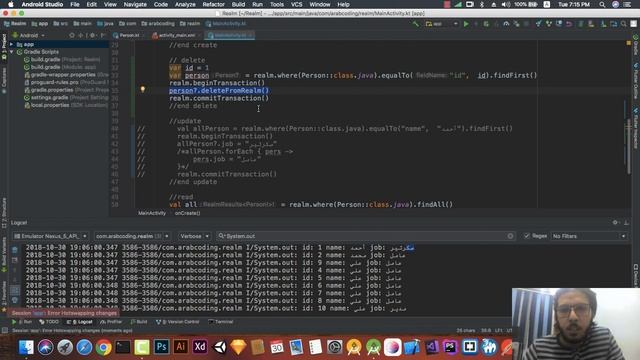
Task: Open Photoshop from the Dock
Action: [161, 347]
